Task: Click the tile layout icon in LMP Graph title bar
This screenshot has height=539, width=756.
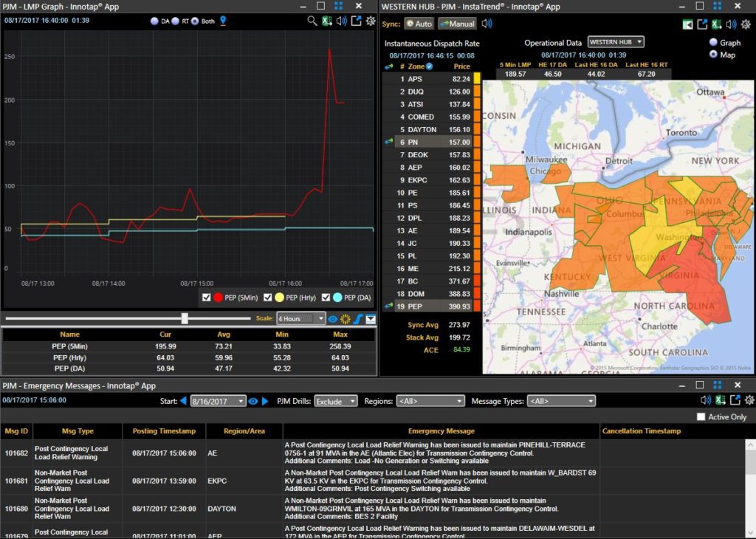Action: pos(338,6)
